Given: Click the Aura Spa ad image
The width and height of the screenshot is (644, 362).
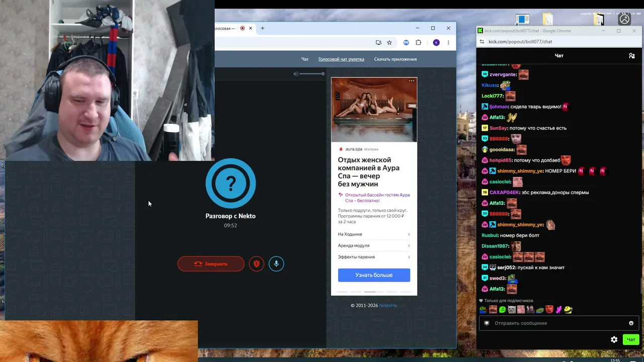Looking at the screenshot, I should [374, 110].
